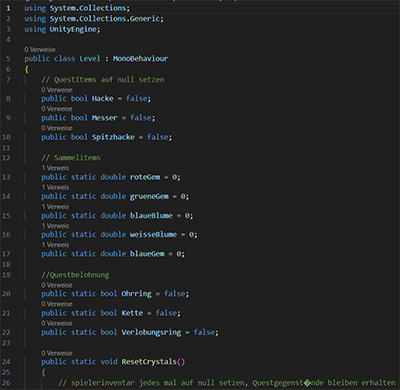Click the yellow opening brace on line 6
Viewport: 400px width, 390px height.
[26, 69]
